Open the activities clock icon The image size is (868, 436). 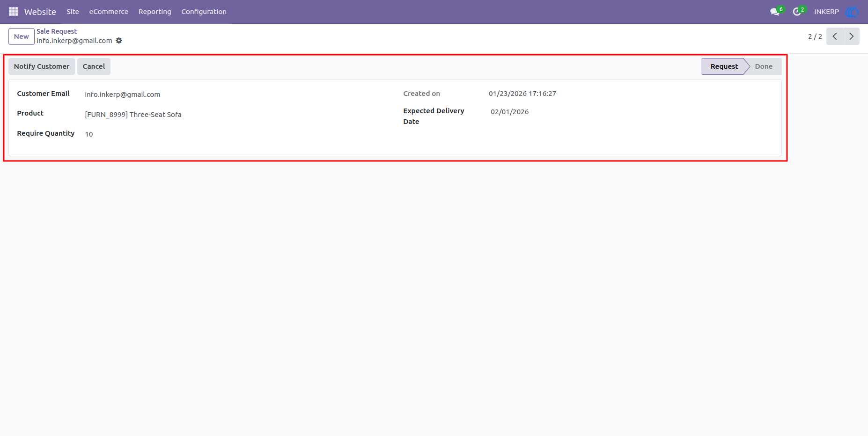(797, 12)
